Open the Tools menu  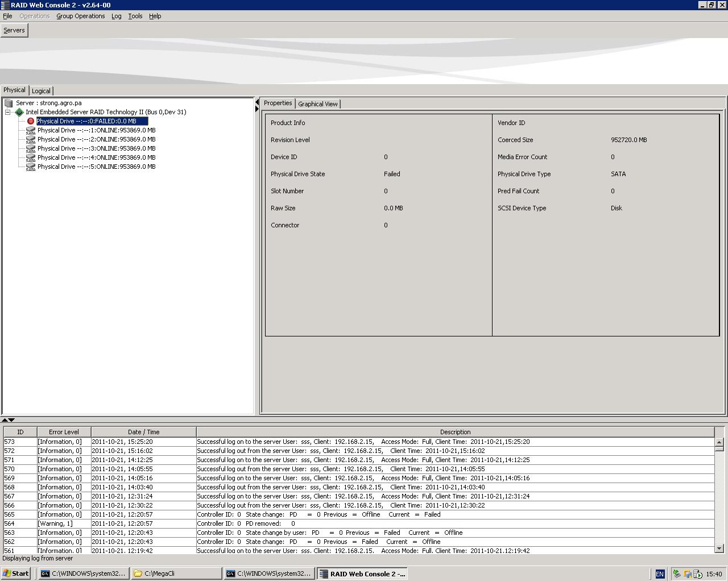tap(135, 16)
